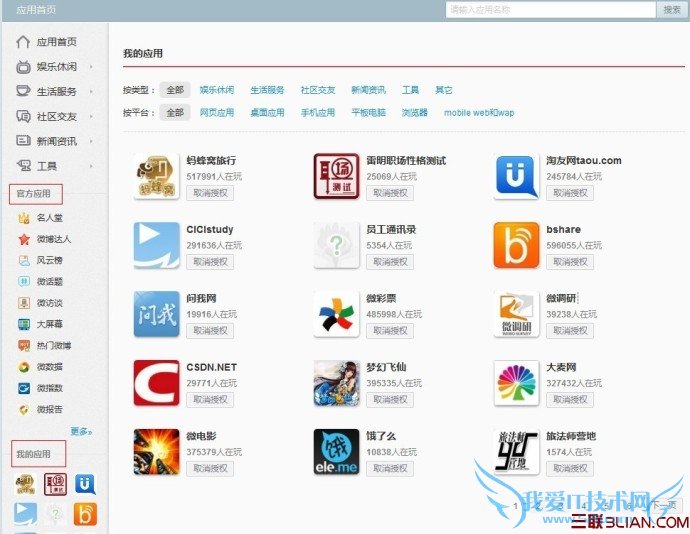This screenshot has width=690, height=534.
Task: Select 全部 in the 按平台 row
Action: [175, 112]
